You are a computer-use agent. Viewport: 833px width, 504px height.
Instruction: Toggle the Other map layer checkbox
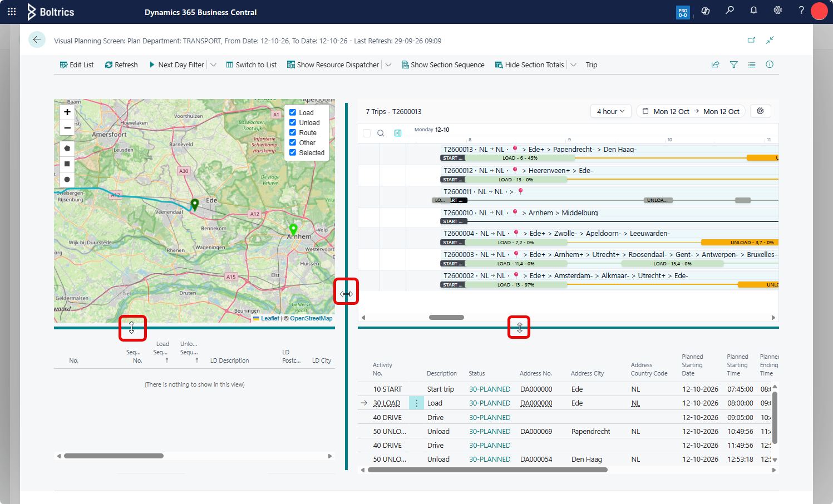(x=293, y=142)
